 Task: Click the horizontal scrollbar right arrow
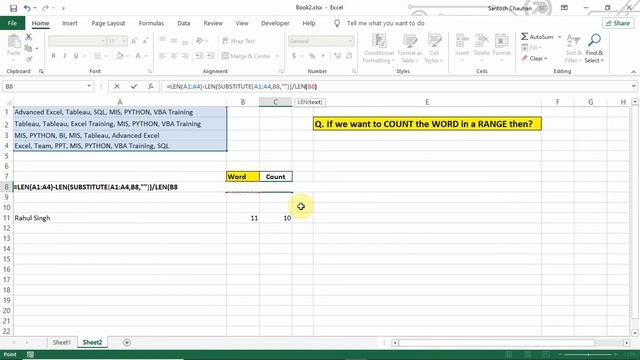click(x=626, y=342)
